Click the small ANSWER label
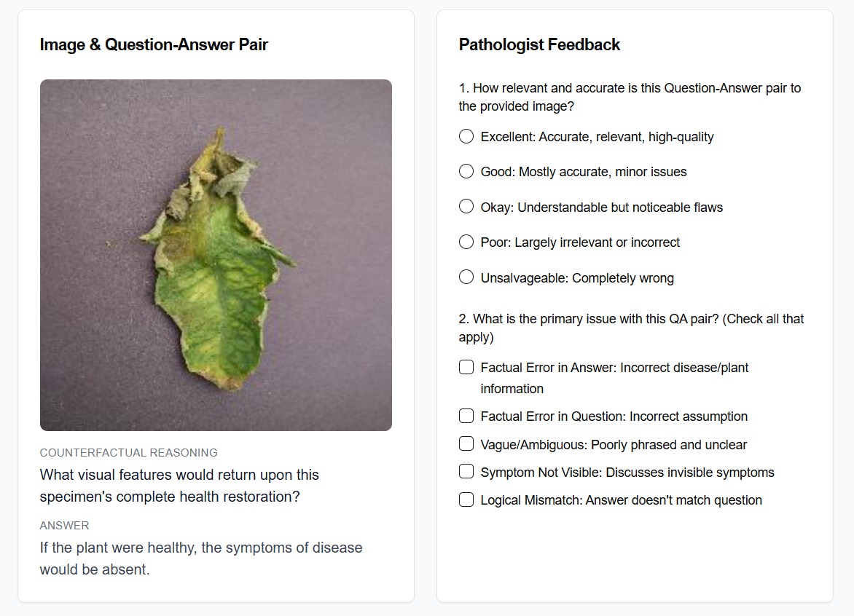 pos(64,525)
